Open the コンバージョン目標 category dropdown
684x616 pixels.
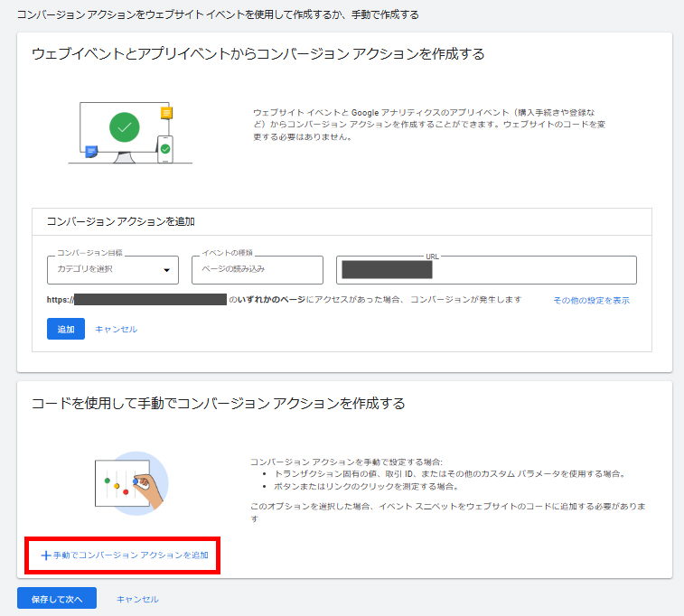pos(112,269)
